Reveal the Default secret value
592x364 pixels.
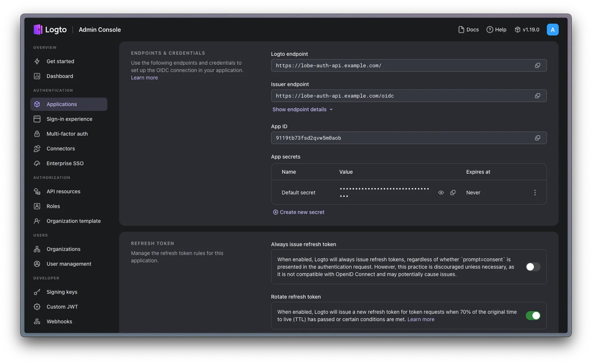[441, 193]
